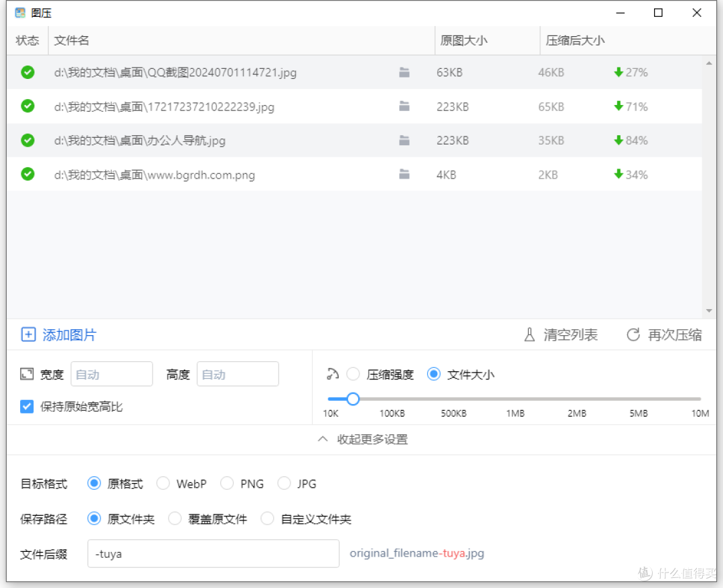Click folder icon for 办公人导航.jpg
The image size is (723, 588).
[x=404, y=140]
